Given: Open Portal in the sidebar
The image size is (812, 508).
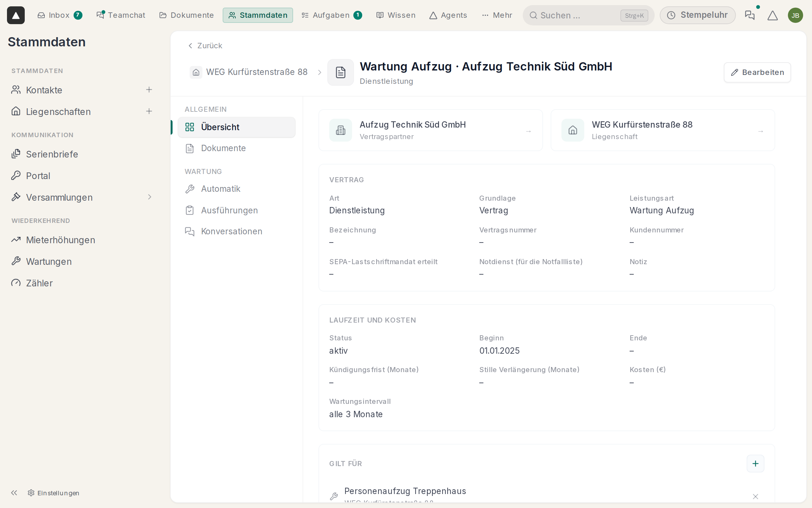Looking at the screenshot, I should 82,175.
